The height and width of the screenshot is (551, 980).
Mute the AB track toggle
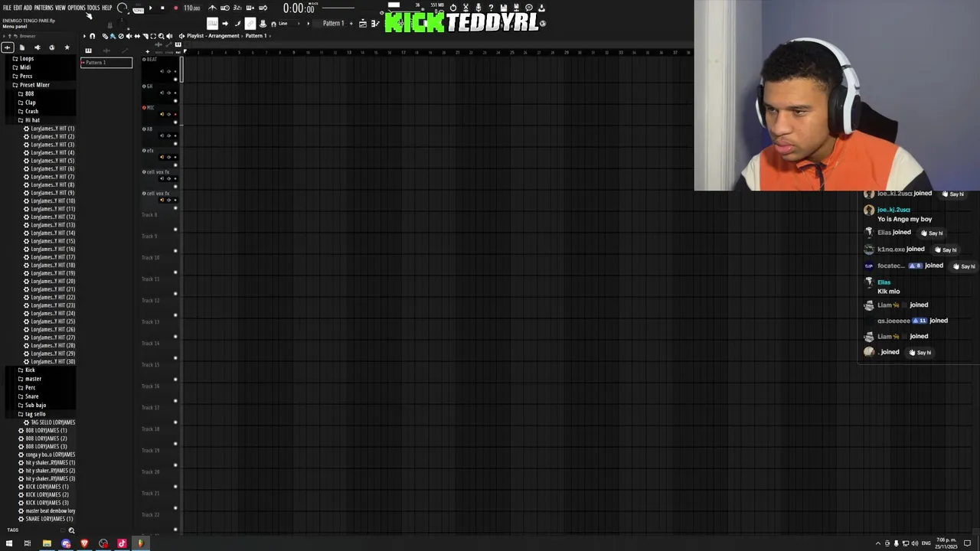tap(175, 142)
